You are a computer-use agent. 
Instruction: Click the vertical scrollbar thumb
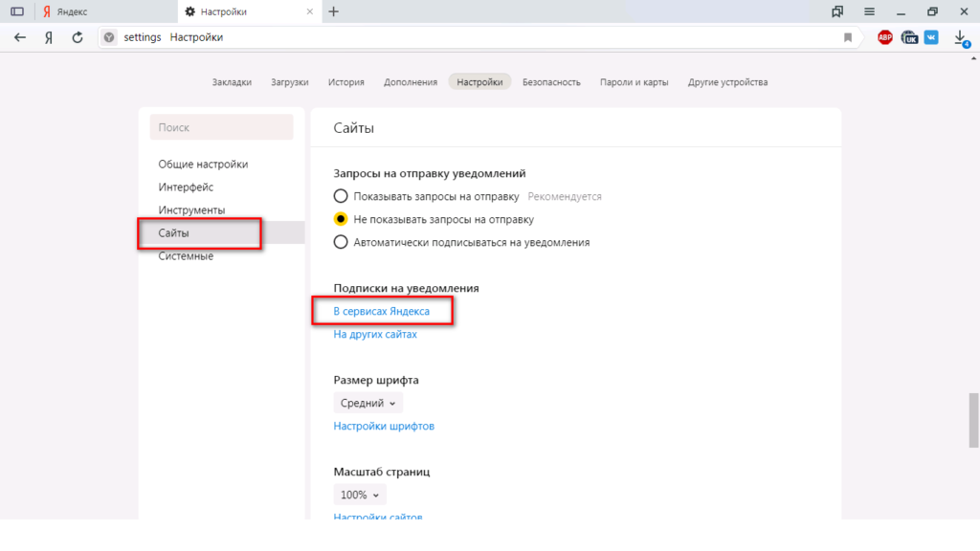973,421
